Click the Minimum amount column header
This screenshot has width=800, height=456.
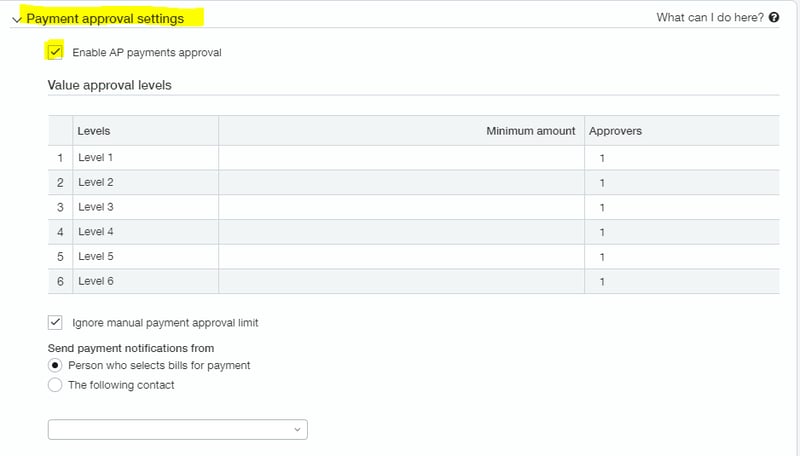click(x=530, y=131)
